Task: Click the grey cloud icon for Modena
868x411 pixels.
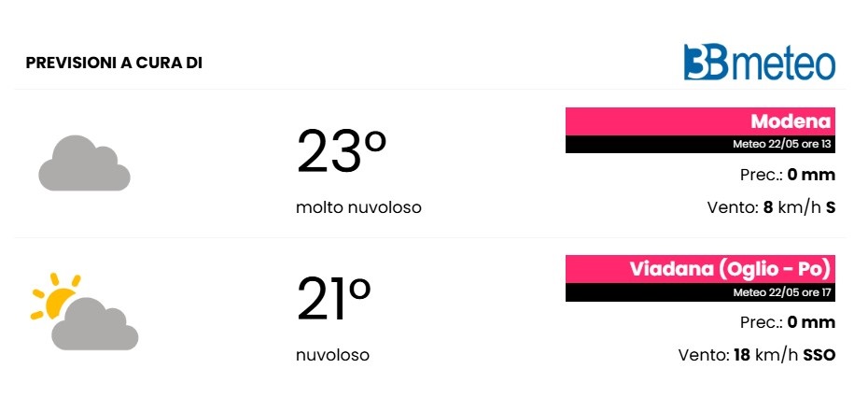Action: (84, 163)
